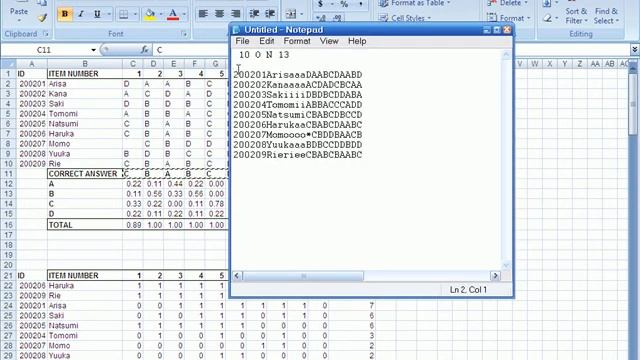Select the TOTAL cell in row 16
The image size is (640, 360).
click(x=85, y=225)
